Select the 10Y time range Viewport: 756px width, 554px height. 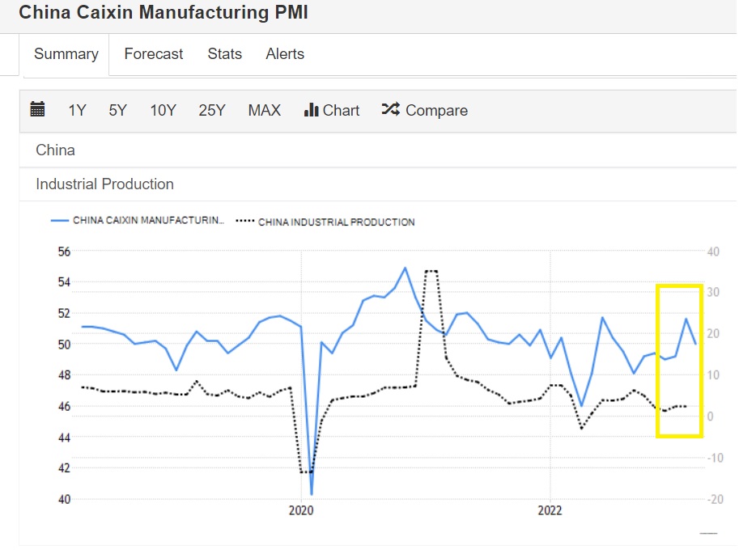tap(163, 110)
